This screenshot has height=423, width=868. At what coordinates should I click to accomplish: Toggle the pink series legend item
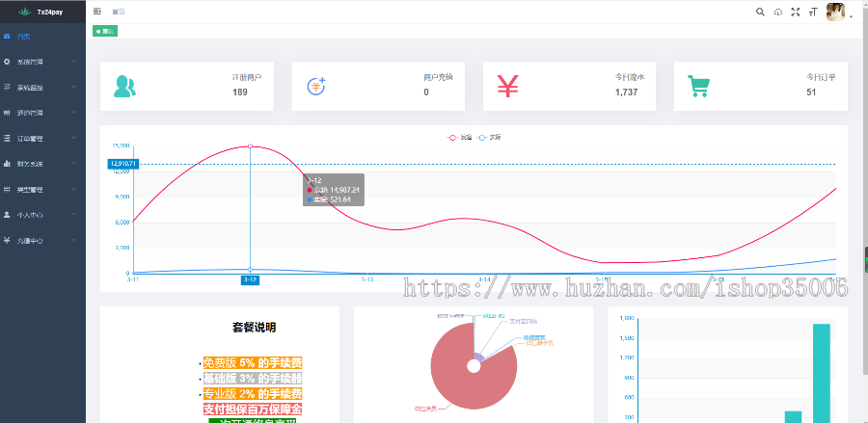coord(459,137)
